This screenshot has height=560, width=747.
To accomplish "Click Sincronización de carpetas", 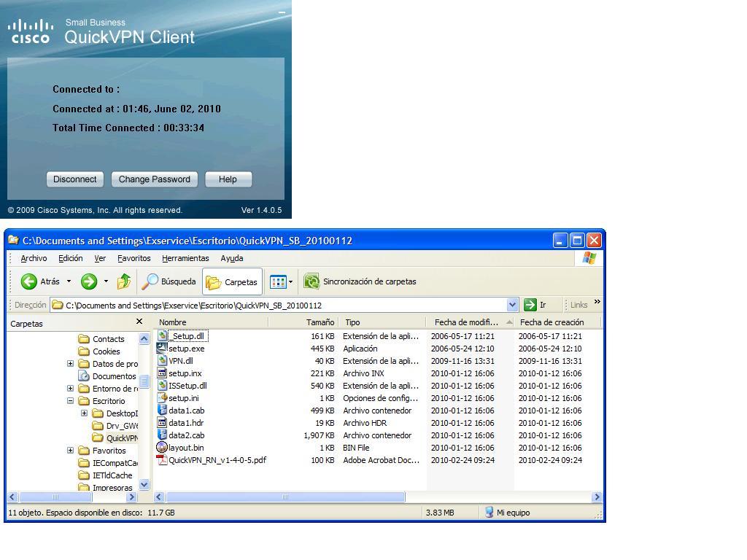I will pos(360,281).
